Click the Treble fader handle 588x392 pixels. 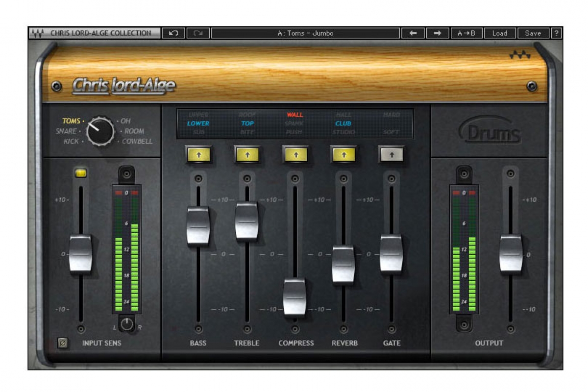(x=247, y=221)
